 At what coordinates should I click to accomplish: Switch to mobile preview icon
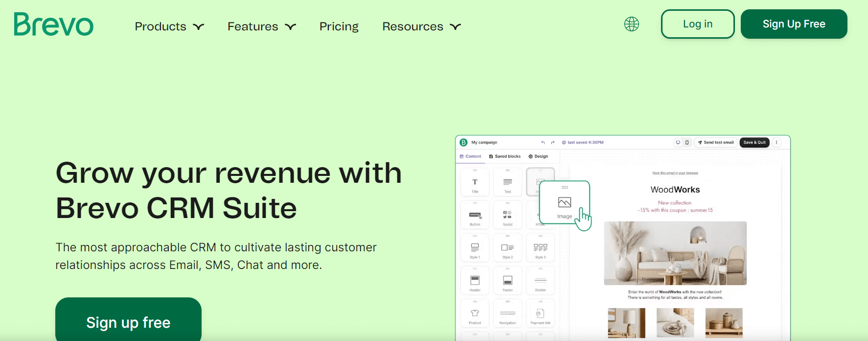pyautogui.click(x=687, y=143)
